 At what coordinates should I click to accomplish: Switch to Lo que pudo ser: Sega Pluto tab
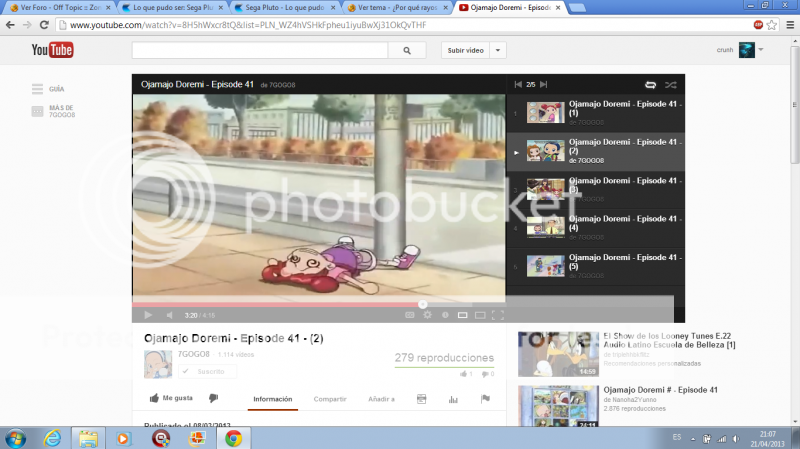point(172,8)
